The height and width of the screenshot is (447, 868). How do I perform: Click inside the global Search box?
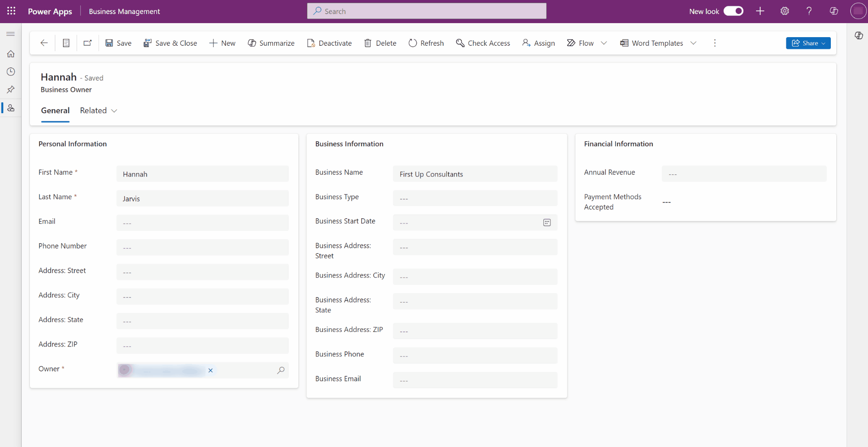(x=426, y=11)
